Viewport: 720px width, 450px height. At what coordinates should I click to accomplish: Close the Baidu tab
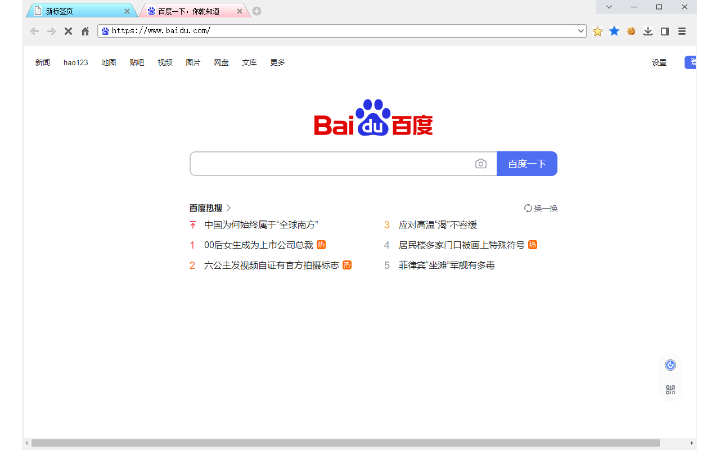(x=239, y=11)
